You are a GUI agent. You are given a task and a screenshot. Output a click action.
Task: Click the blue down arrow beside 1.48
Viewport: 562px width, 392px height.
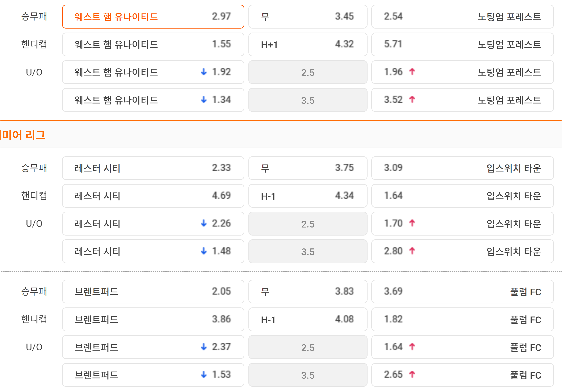[204, 251]
